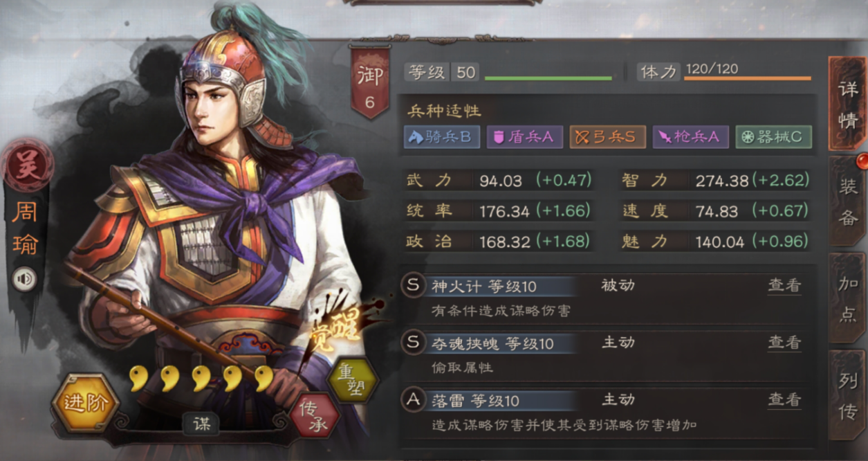Click the 觉醒 awakening badge
This screenshot has width=868, height=461.
pos(340,325)
